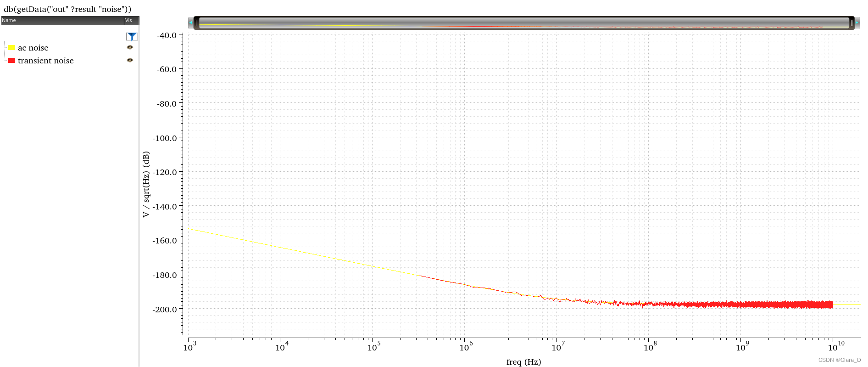Click the -80.0 y-axis tick label

[x=167, y=104]
